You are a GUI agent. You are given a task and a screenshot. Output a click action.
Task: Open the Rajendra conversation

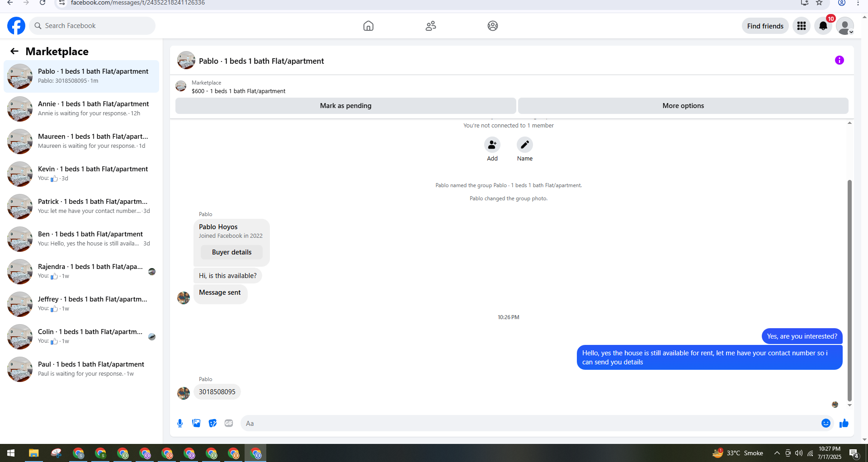click(81, 272)
